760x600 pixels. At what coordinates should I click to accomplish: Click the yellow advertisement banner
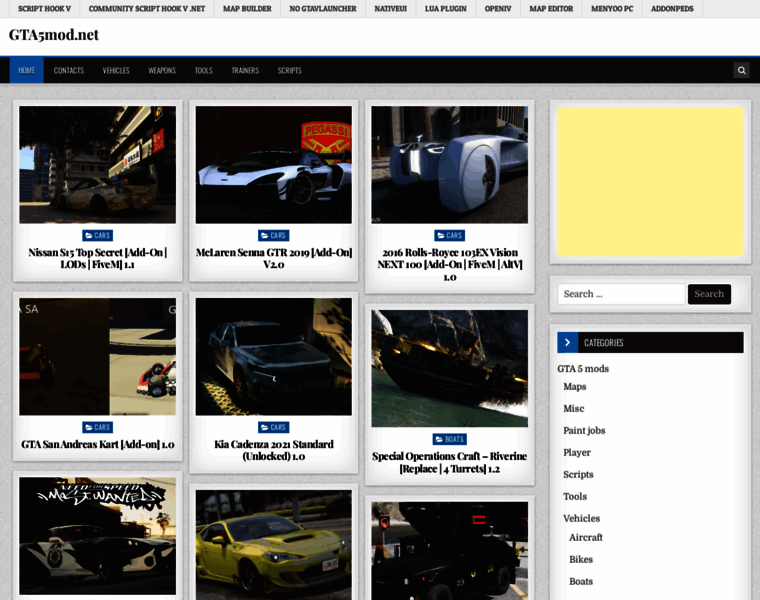650,182
